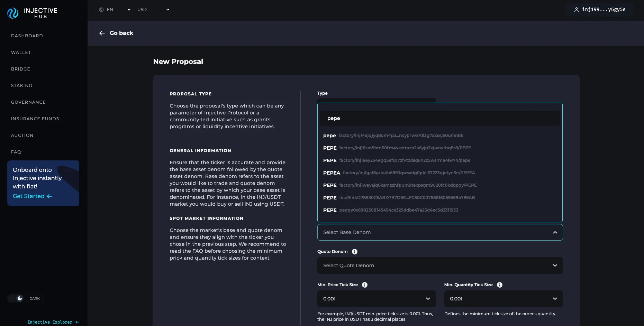Click the denom search field containing pepe

click(440, 118)
